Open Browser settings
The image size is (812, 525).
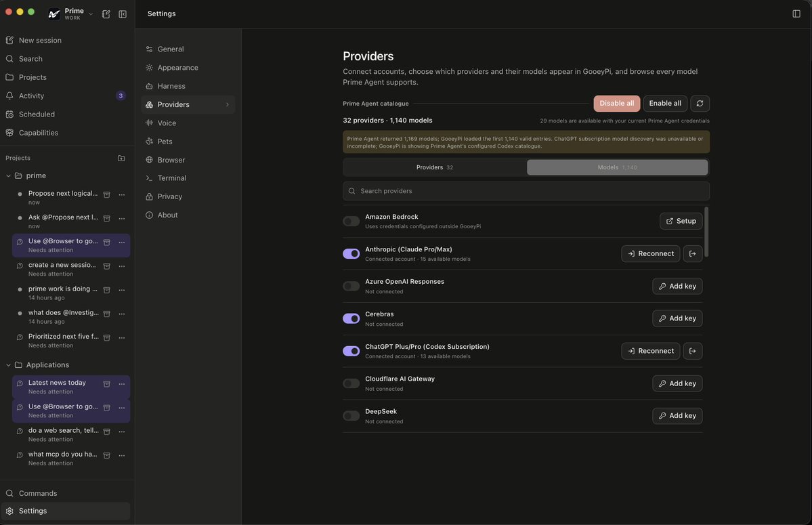pos(188,160)
